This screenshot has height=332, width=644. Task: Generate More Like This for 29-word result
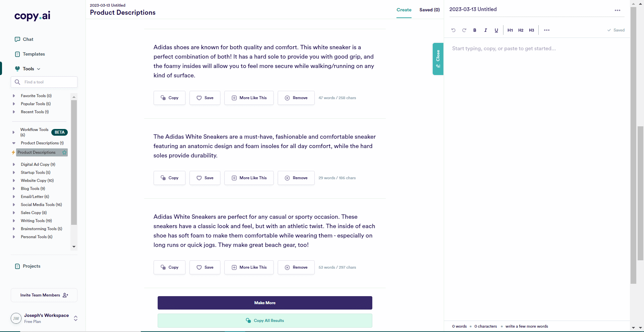click(249, 178)
